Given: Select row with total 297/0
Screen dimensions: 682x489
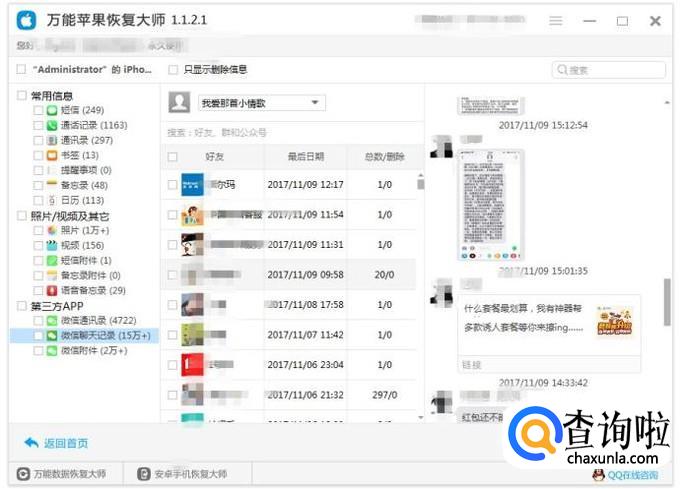Looking at the screenshot, I should 289,395.
